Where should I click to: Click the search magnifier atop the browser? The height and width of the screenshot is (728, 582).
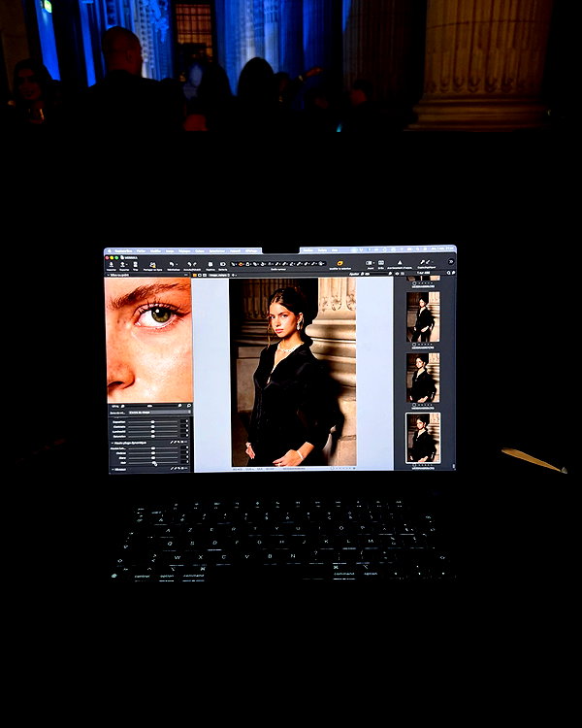[x=448, y=274]
